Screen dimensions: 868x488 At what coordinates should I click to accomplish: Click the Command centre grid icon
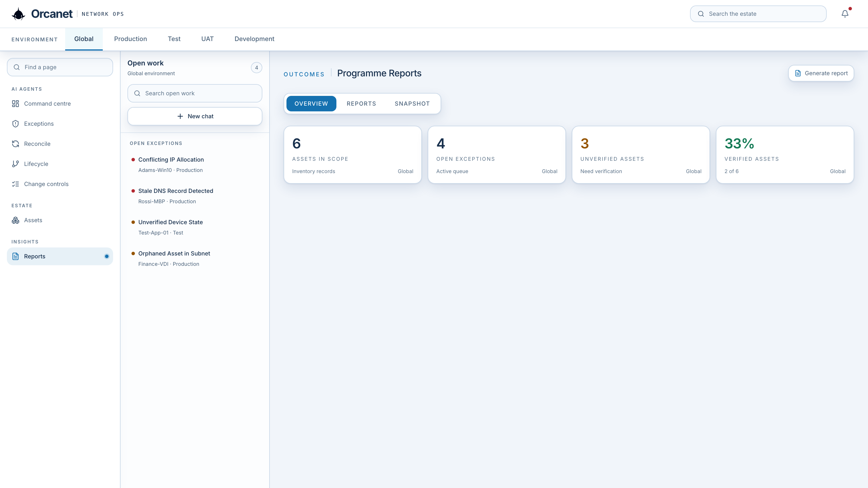[15, 104]
